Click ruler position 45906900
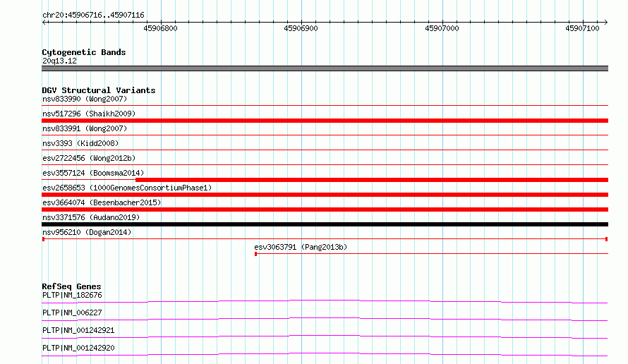 [x=301, y=28]
